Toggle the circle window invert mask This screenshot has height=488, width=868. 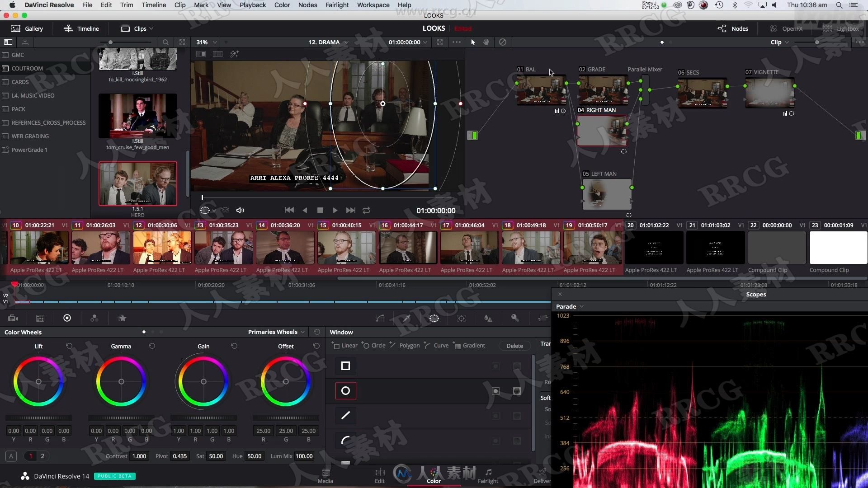(x=495, y=391)
